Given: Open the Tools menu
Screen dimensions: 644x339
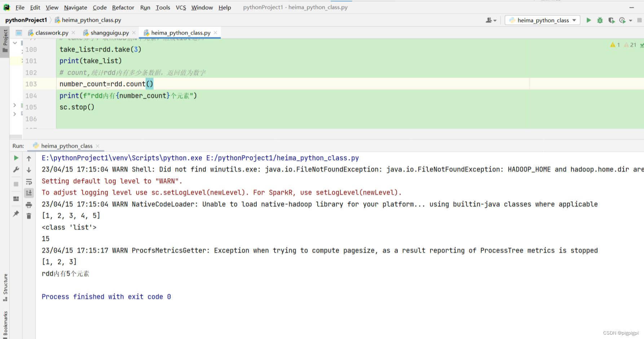Looking at the screenshot, I should (163, 7).
